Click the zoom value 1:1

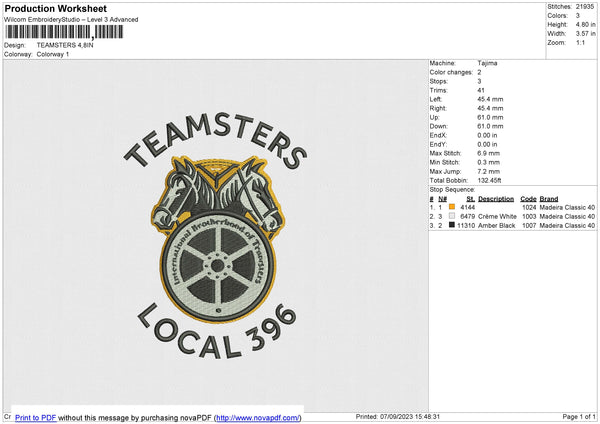pos(580,42)
